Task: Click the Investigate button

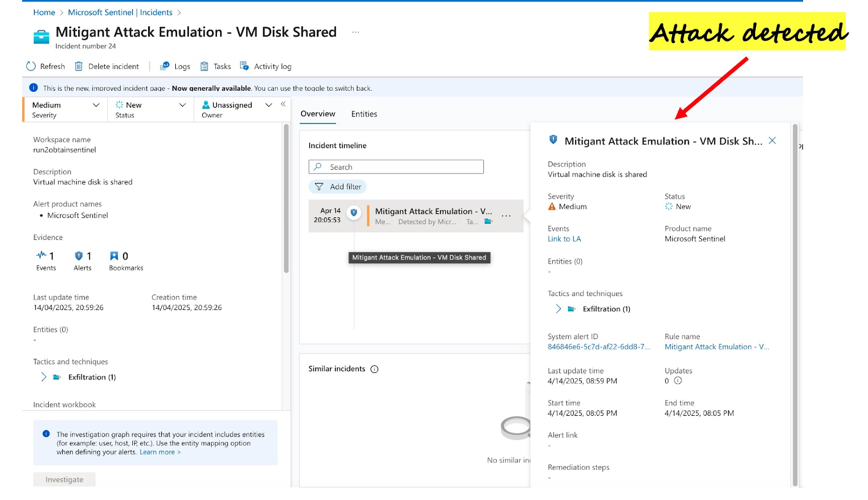Action: pyautogui.click(x=65, y=479)
